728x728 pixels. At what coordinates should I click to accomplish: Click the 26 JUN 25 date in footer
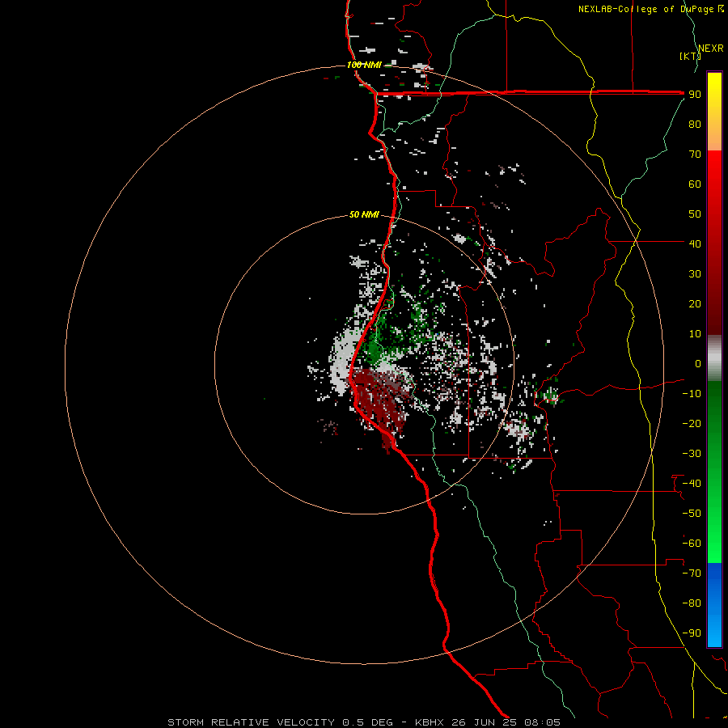[x=485, y=722]
